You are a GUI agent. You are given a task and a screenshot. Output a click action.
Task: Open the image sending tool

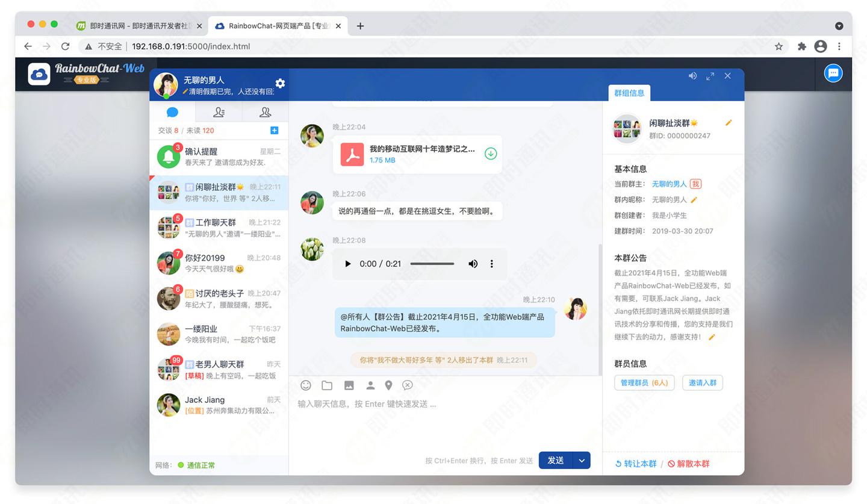tap(349, 385)
